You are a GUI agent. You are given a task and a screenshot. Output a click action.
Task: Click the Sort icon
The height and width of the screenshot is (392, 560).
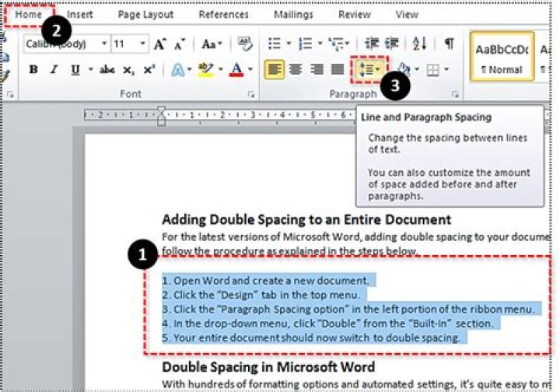pyautogui.click(x=420, y=44)
